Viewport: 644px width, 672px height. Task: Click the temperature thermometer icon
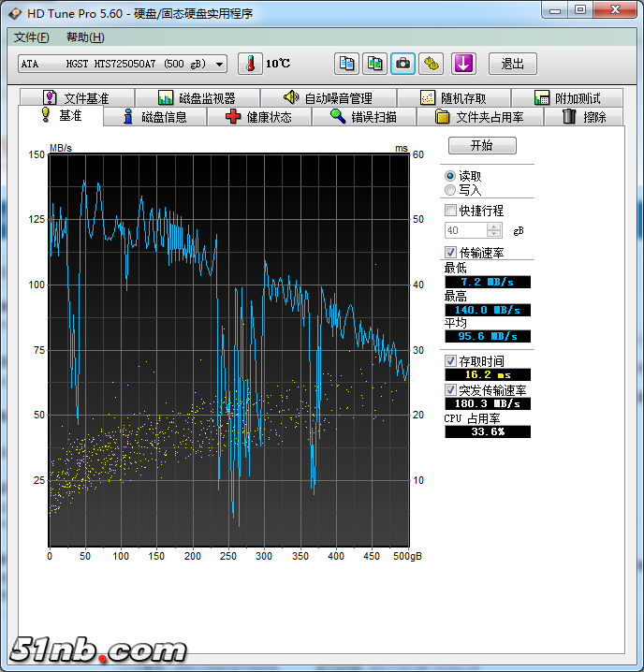(x=250, y=64)
